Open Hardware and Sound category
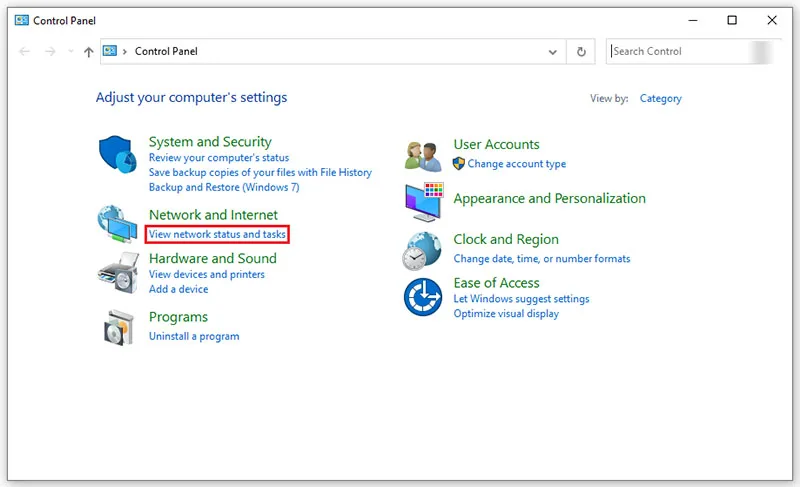 [x=213, y=259]
